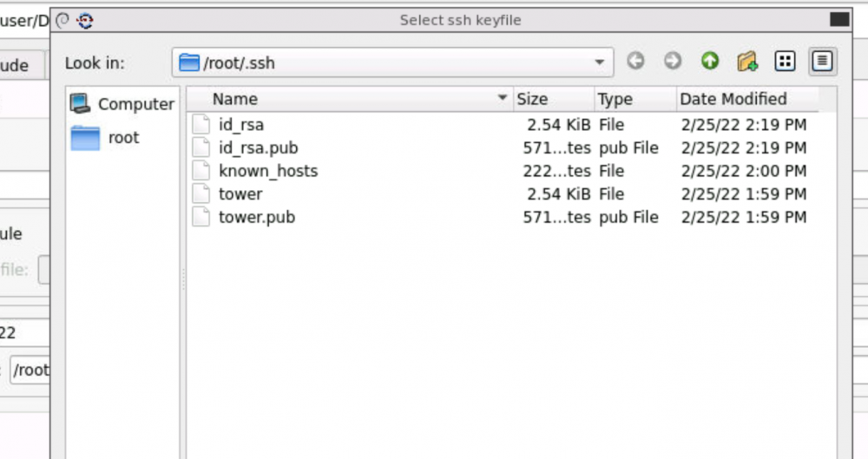Select Computer in the sidebar
This screenshot has width=868, height=459.
point(122,103)
